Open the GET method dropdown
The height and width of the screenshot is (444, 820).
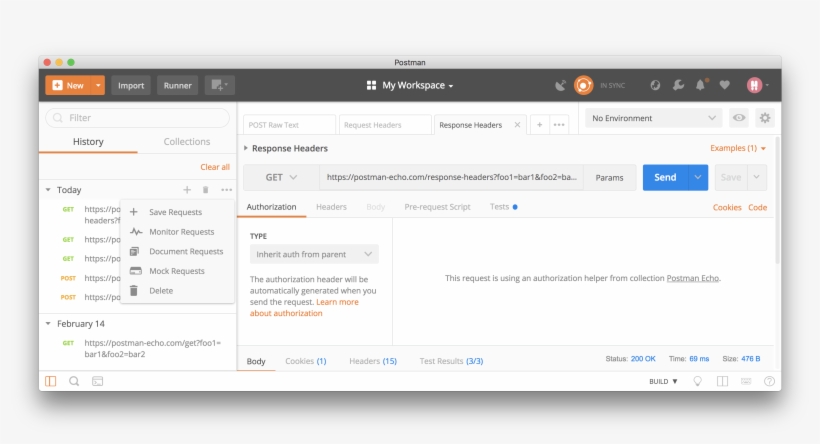pos(281,177)
